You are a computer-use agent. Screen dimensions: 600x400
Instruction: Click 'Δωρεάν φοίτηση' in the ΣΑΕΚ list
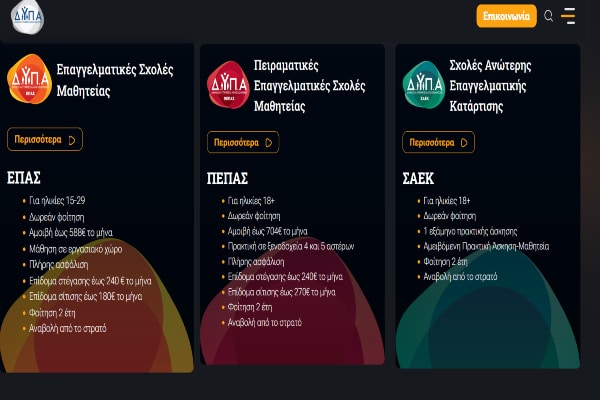click(x=450, y=216)
